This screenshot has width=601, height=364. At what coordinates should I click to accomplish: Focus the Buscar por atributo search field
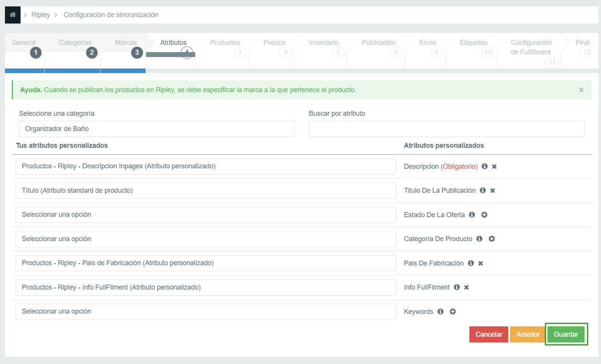coord(446,129)
